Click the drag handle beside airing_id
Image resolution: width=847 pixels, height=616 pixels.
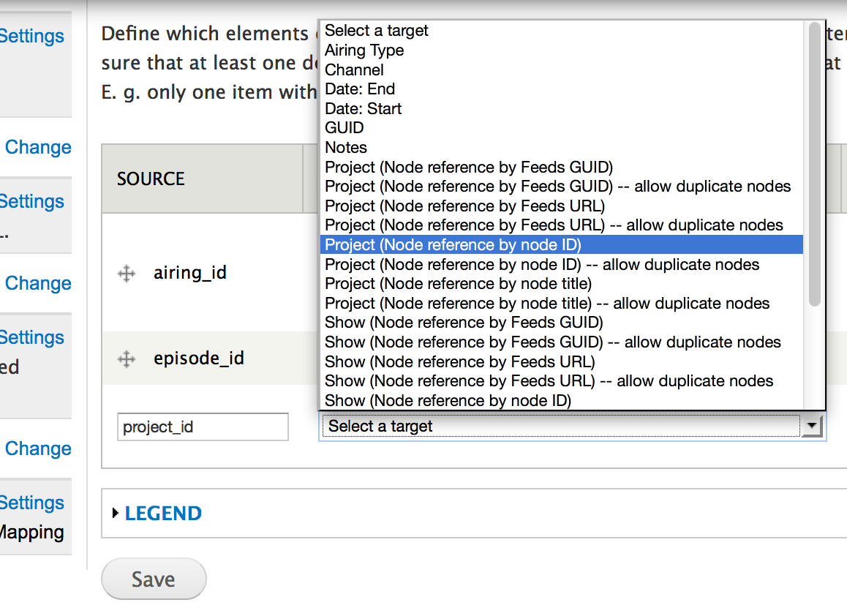pyautogui.click(x=127, y=274)
